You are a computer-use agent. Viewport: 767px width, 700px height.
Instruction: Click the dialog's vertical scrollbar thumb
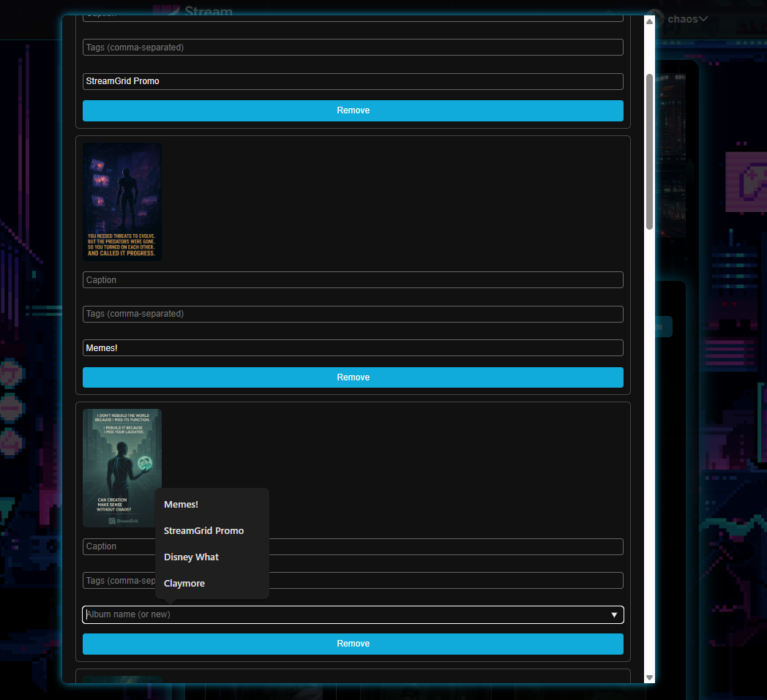point(649,151)
